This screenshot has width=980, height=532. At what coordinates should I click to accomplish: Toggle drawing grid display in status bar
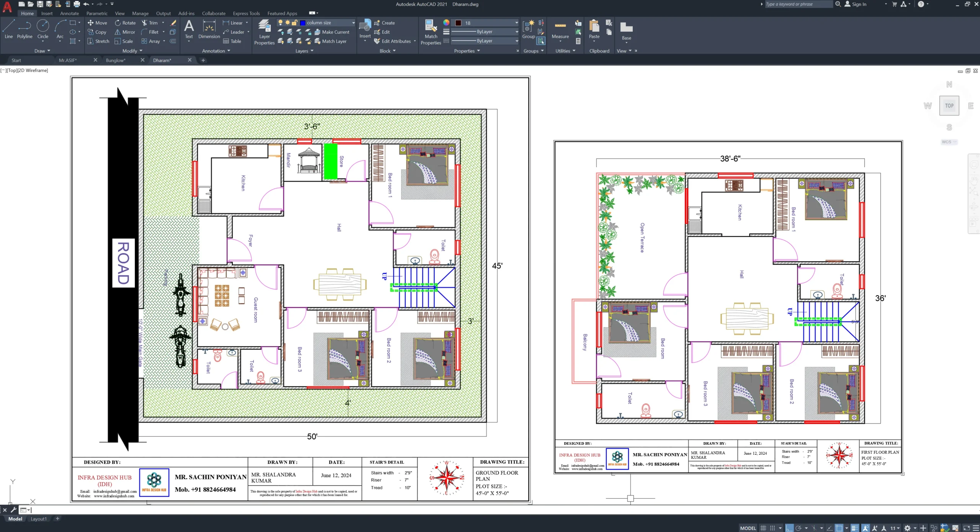(x=763, y=528)
